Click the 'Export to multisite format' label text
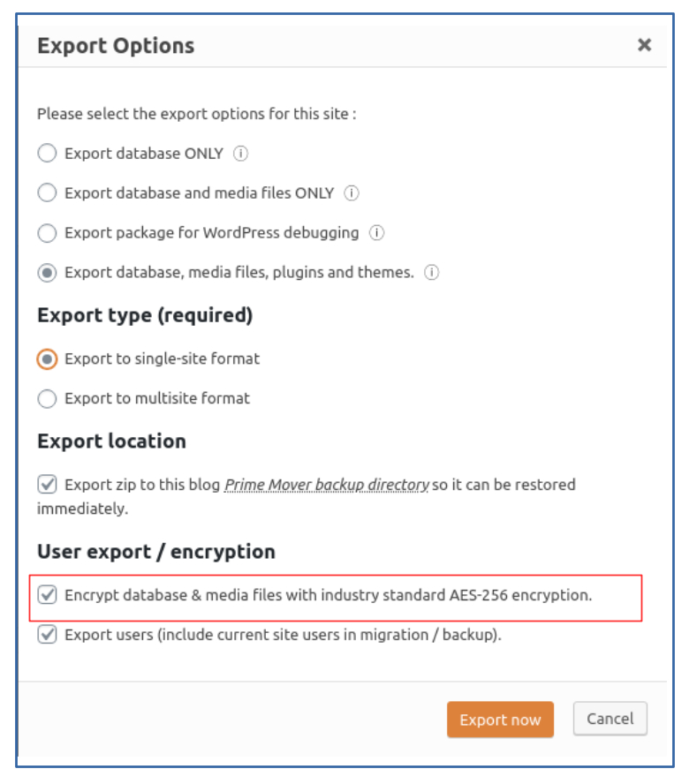 157,398
